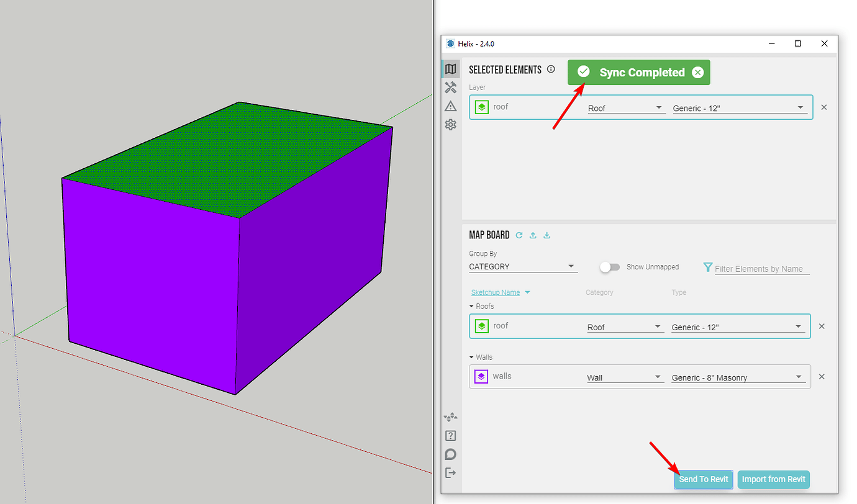This screenshot has width=857, height=504.
Task: Open feedback chat bubble icon
Action: pyautogui.click(x=450, y=454)
